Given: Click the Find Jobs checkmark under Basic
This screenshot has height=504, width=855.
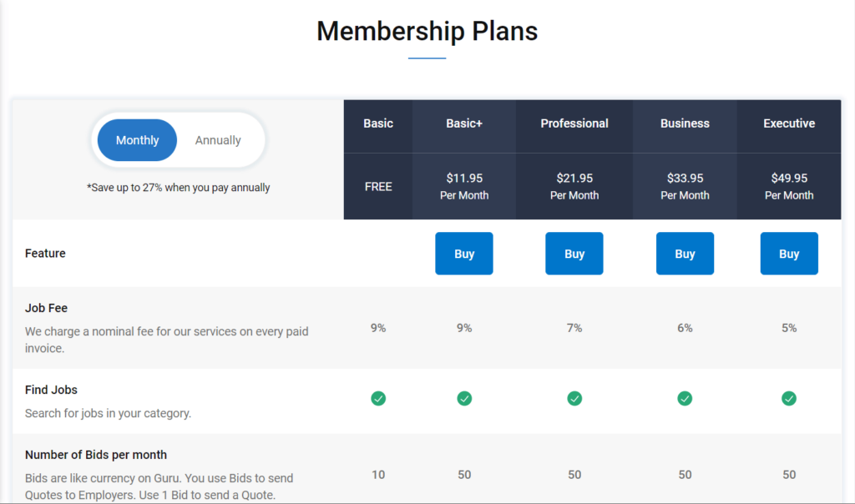Looking at the screenshot, I should tap(378, 398).
